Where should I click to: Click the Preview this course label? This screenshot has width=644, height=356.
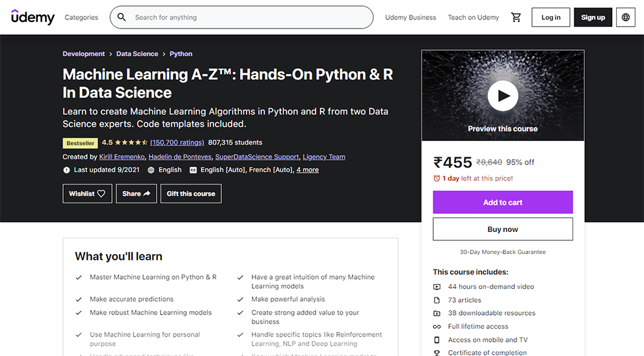[x=503, y=129]
